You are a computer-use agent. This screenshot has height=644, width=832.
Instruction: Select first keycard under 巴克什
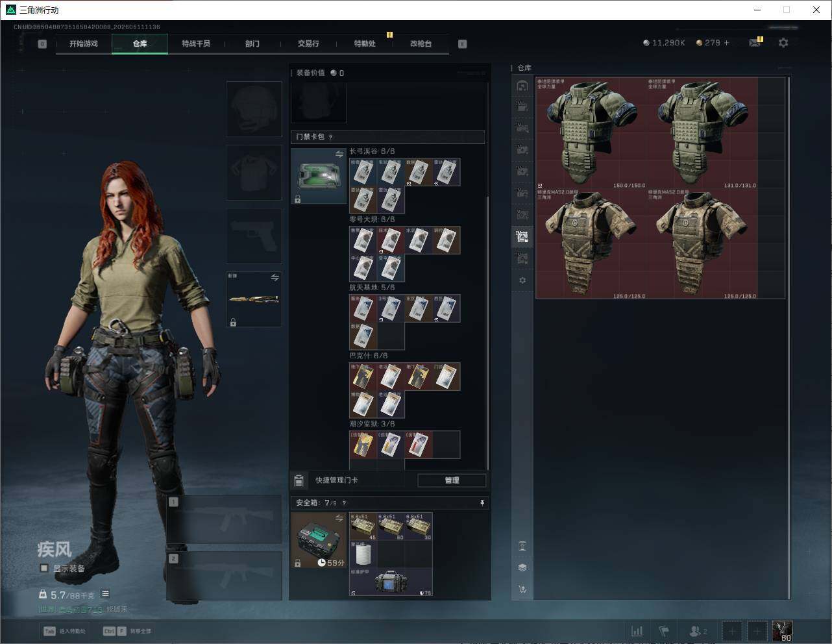tap(363, 377)
